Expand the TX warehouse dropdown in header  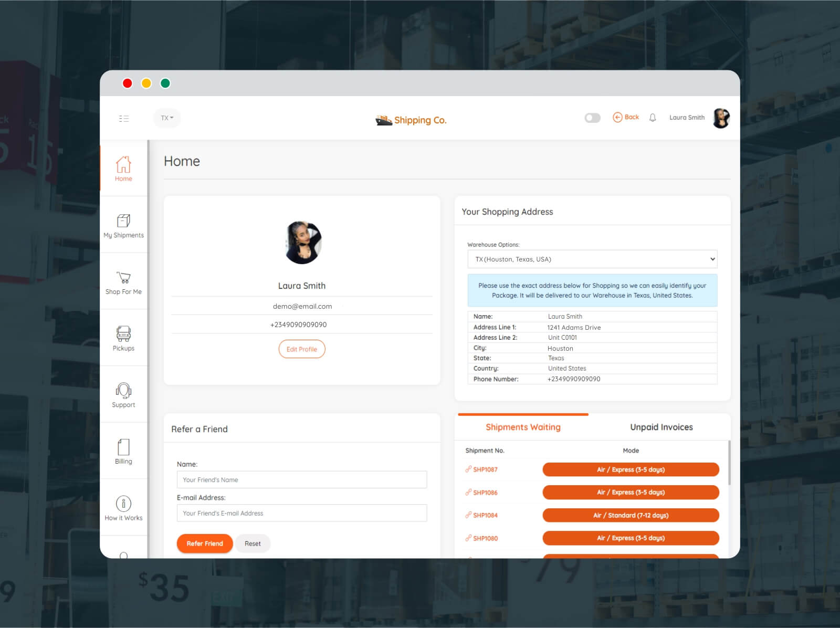coord(167,118)
